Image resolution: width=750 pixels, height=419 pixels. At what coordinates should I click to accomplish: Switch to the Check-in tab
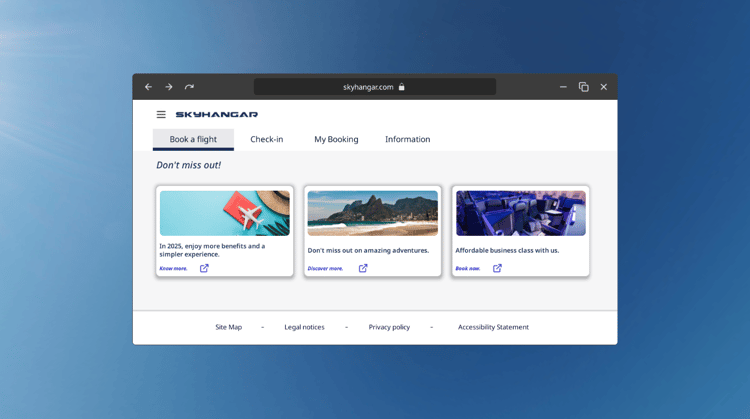(x=266, y=139)
